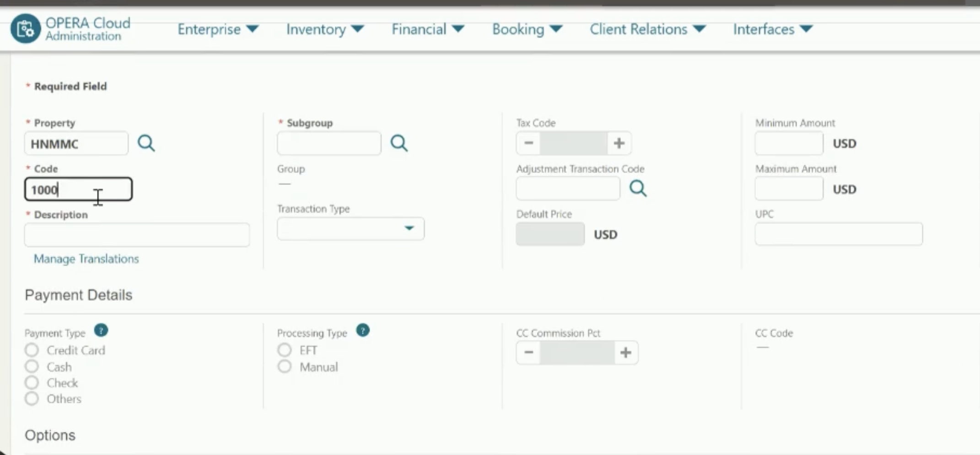Select the Cash payment type
The image size is (980, 455).
click(x=32, y=366)
